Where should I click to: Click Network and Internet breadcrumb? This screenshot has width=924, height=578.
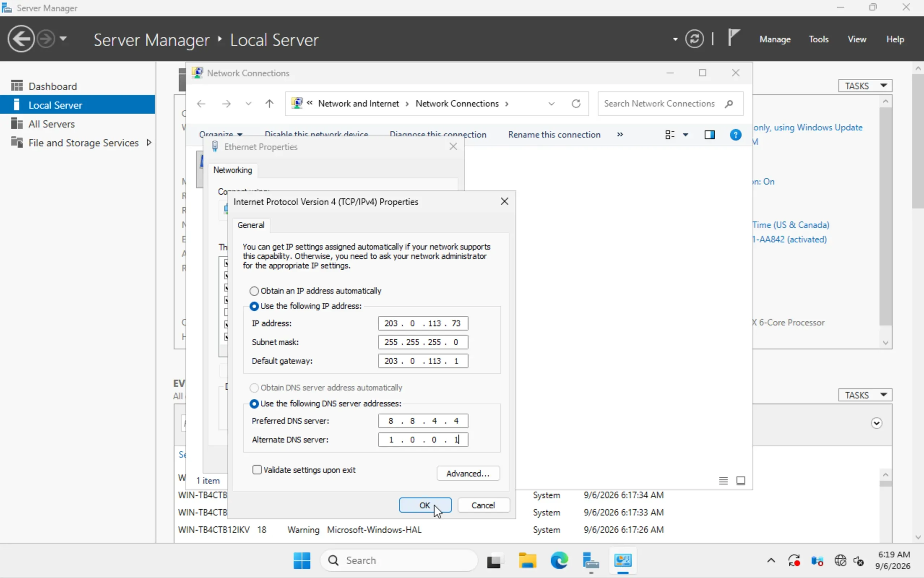click(x=358, y=104)
